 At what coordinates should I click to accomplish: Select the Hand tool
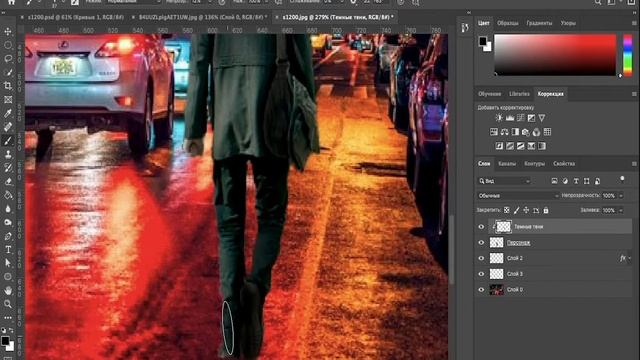[8, 290]
